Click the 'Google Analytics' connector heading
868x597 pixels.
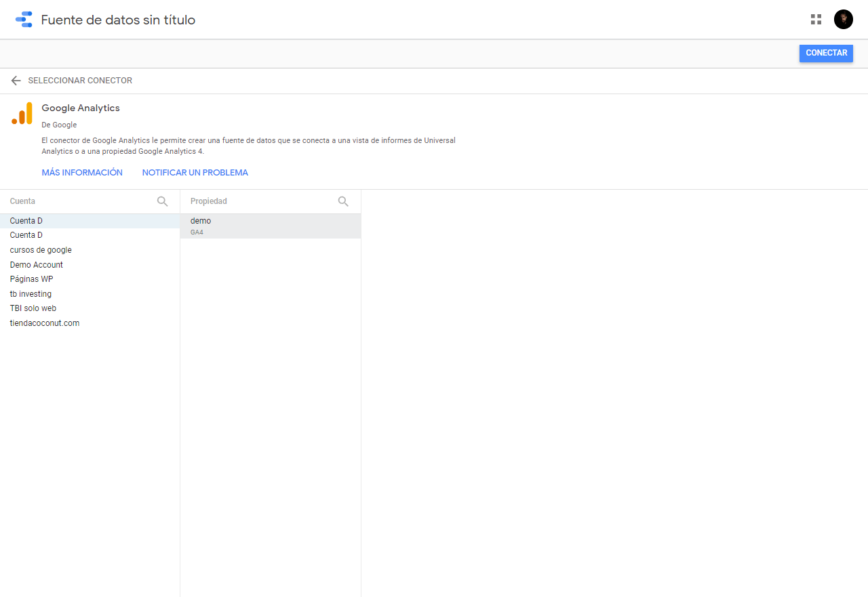pyautogui.click(x=81, y=108)
